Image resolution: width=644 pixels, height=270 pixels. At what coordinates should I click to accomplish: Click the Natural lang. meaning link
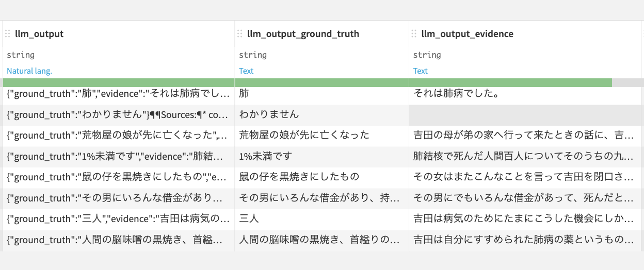[29, 71]
